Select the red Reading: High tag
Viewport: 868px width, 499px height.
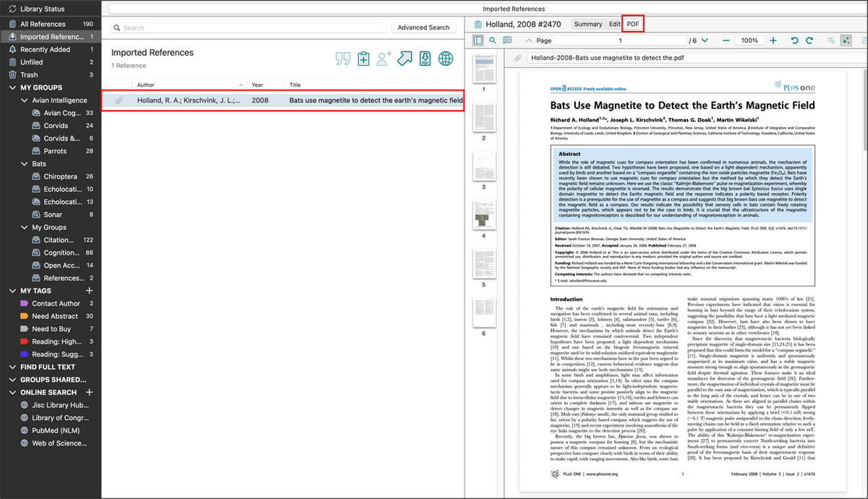click(56, 341)
